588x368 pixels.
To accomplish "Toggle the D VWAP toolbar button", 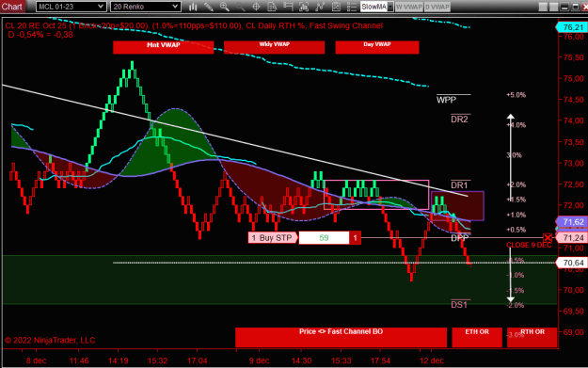I will [437, 7].
